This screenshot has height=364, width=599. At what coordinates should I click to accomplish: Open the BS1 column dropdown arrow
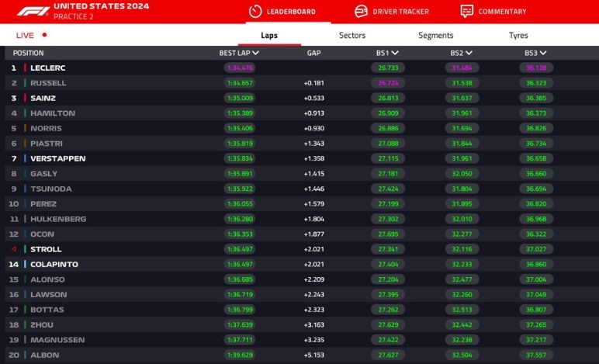tap(395, 54)
